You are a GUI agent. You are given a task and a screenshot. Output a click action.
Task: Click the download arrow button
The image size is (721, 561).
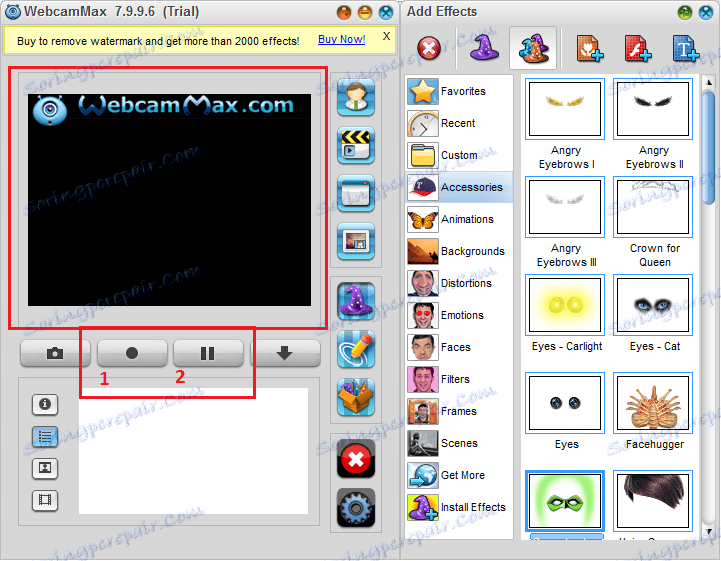(285, 353)
